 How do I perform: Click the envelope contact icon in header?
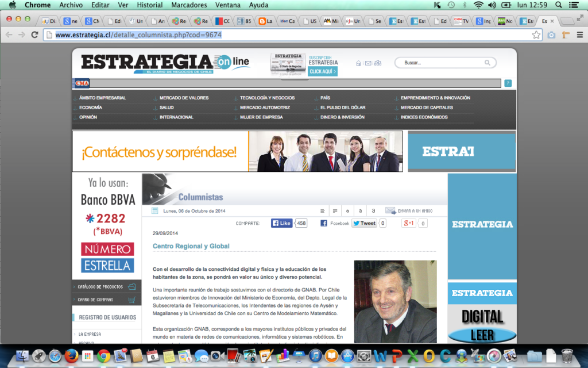coord(368,63)
